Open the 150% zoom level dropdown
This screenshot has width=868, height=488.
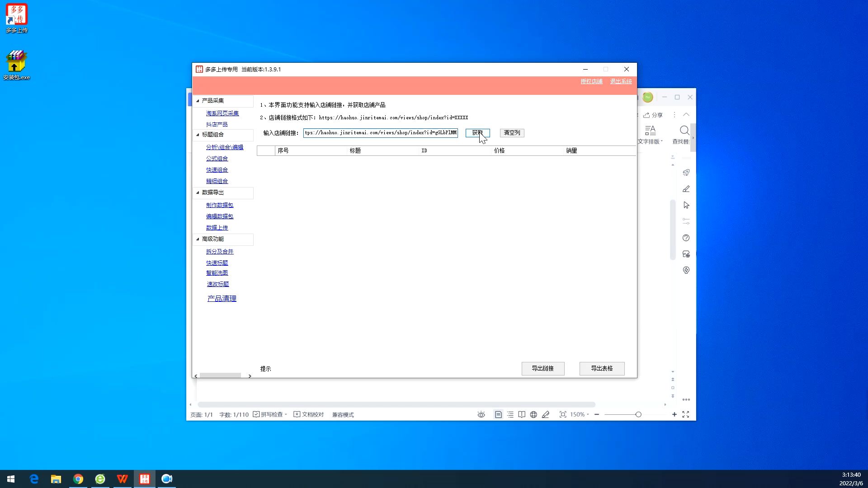580,414
